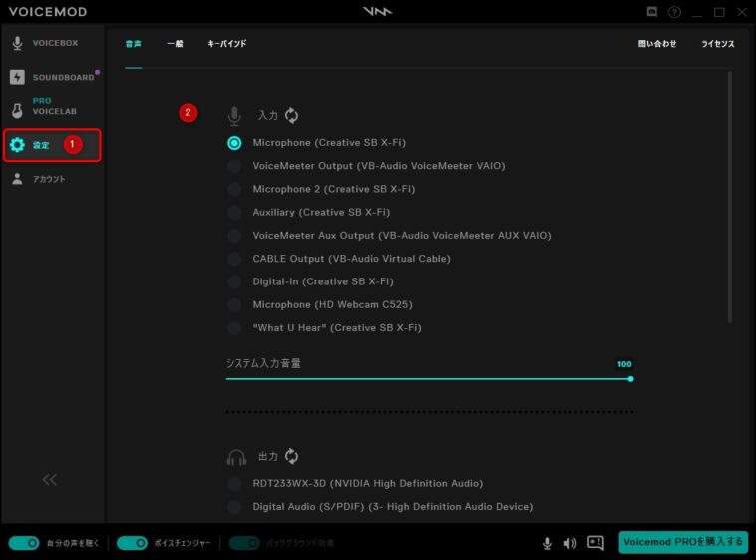
Task: Toggle ボイスチェンジャー voice changer switch
Action: [x=132, y=543]
